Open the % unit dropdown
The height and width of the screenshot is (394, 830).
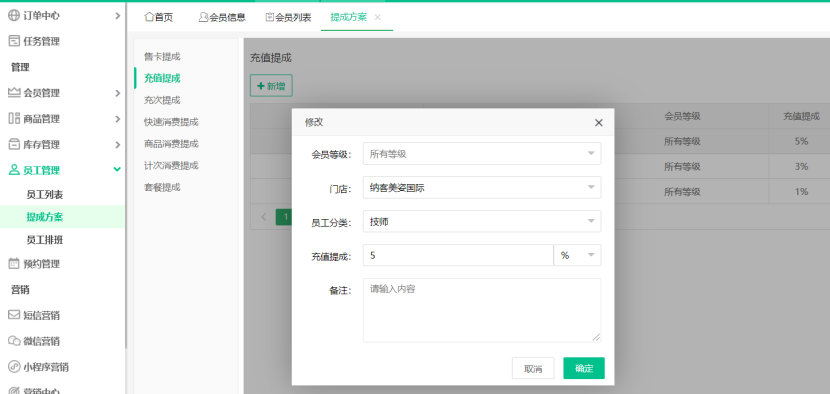(x=578, y=255)
